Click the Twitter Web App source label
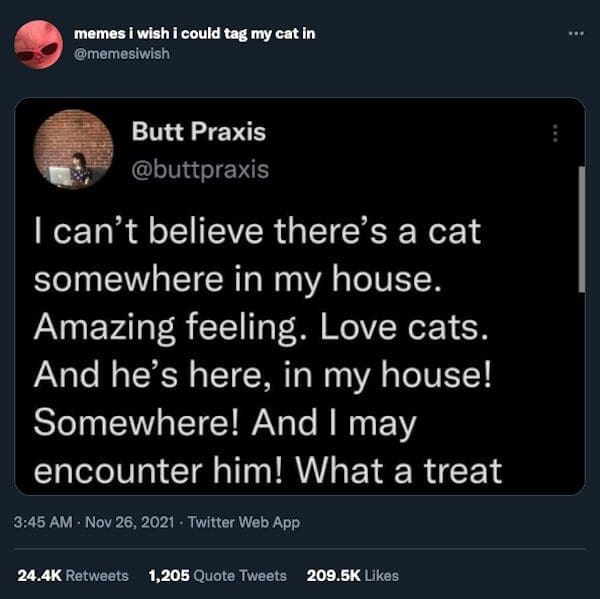The image size is (600, 599). (243, 522)
